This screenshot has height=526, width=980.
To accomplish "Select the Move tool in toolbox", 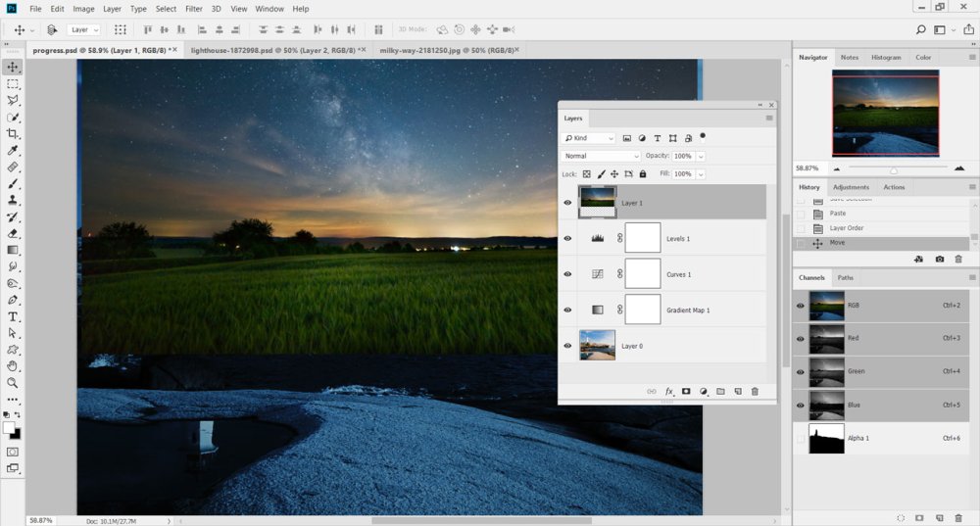I will pyautogui.click(x=13, y=67).
